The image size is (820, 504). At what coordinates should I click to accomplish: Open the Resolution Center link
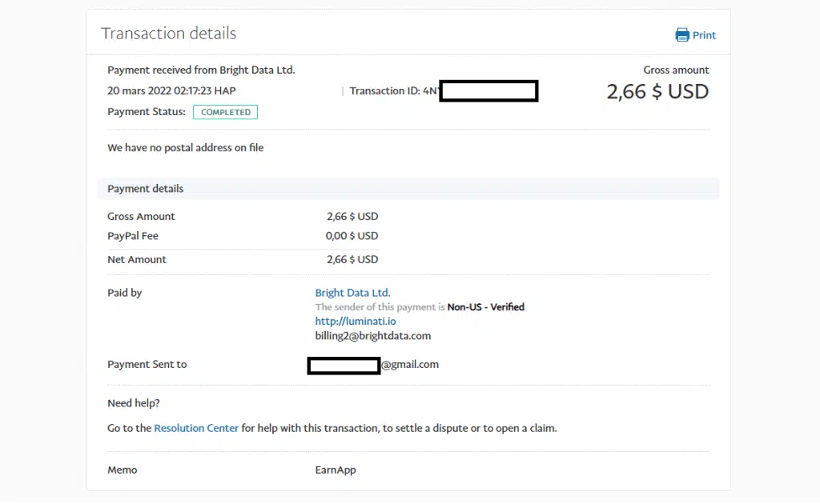[x=196, y=428]
